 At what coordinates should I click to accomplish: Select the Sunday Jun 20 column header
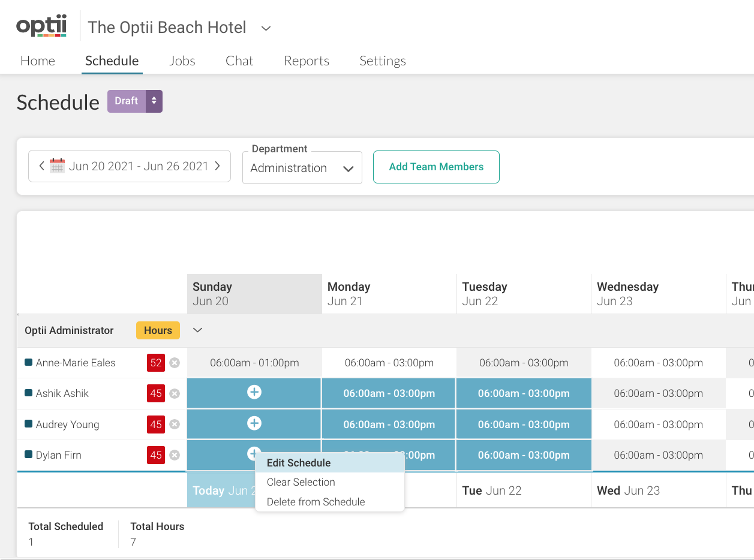(254, 294)
